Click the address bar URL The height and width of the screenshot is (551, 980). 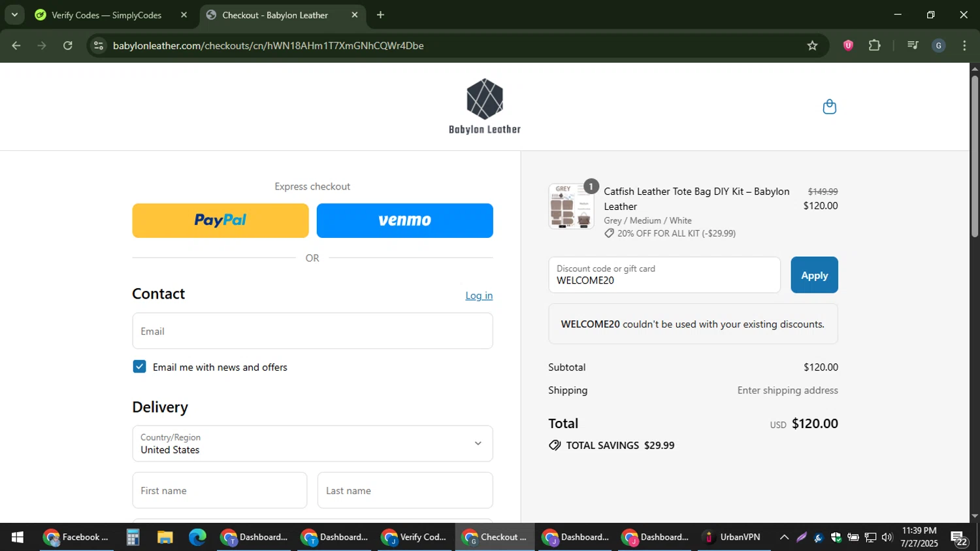click(268, 46)
